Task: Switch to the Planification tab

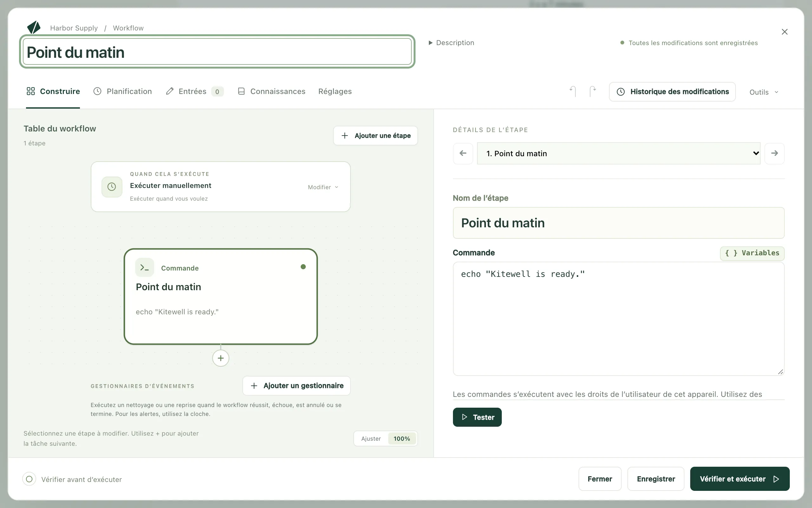Action: [x=122, y=91]
